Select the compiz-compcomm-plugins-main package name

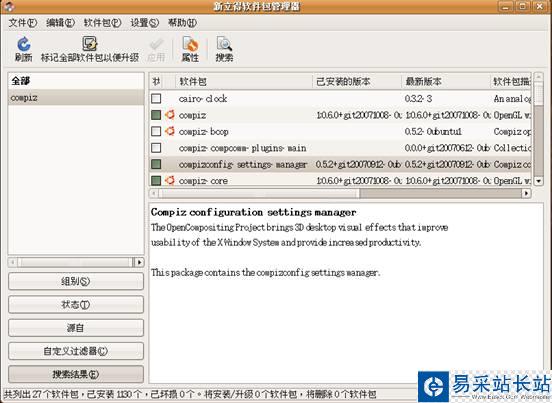tap(242, 148)
